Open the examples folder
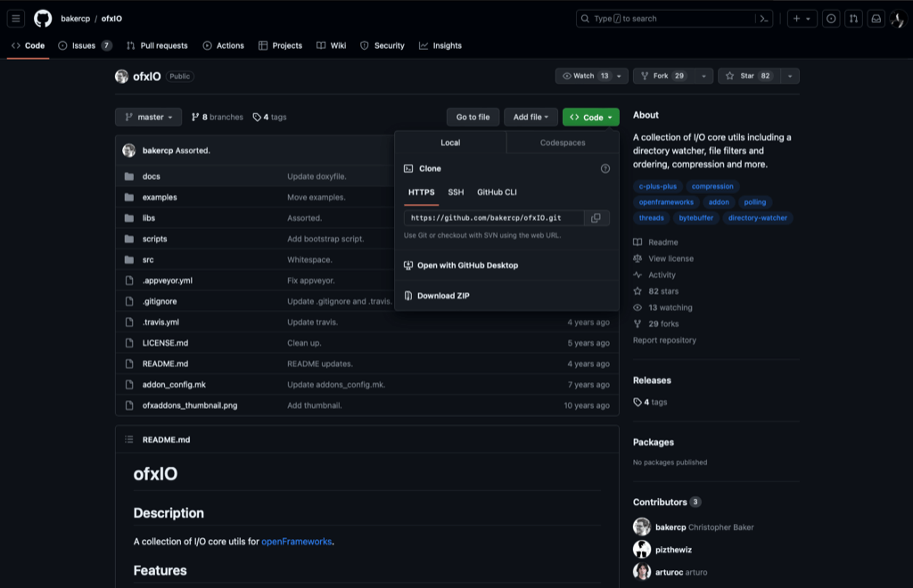Viewport: 913px width, 588px height. coord(160,197)
